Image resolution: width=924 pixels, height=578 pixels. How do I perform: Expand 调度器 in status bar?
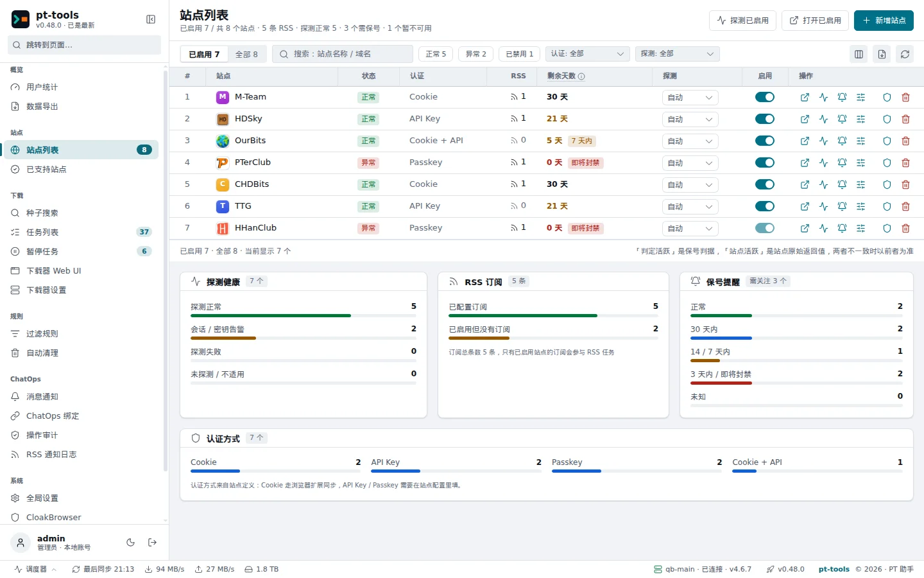(x=36, y=569)
